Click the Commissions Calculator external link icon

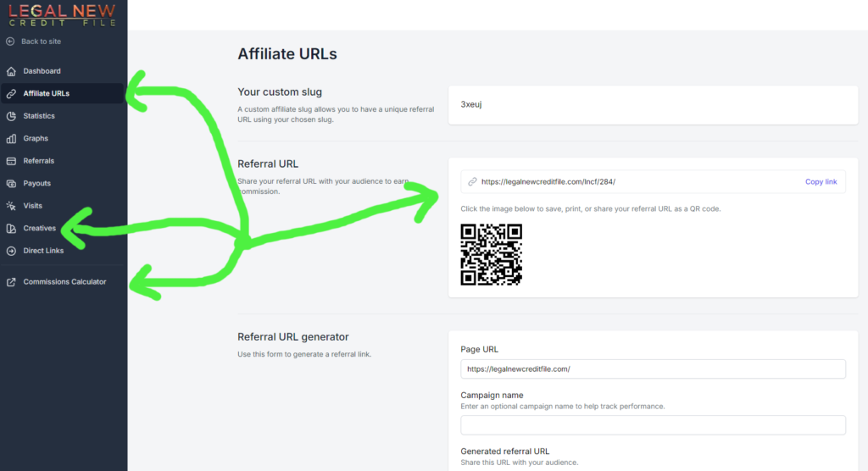[11, 282]
